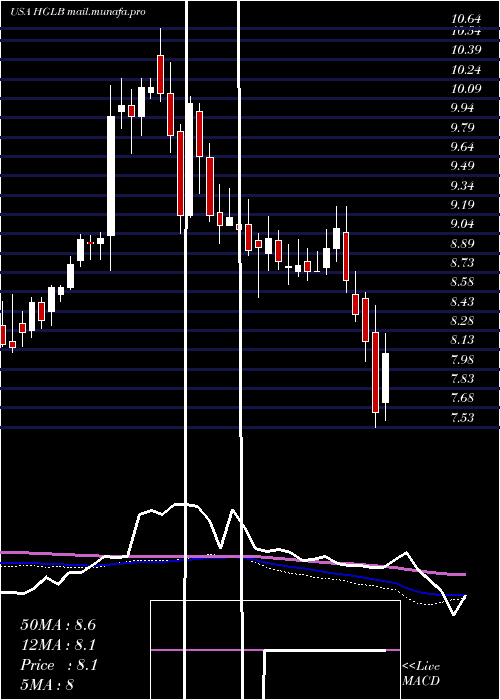Click the 10.09 price level label
Image resolution: width=500 pixels, height=700 pixels.
[467, 89]
